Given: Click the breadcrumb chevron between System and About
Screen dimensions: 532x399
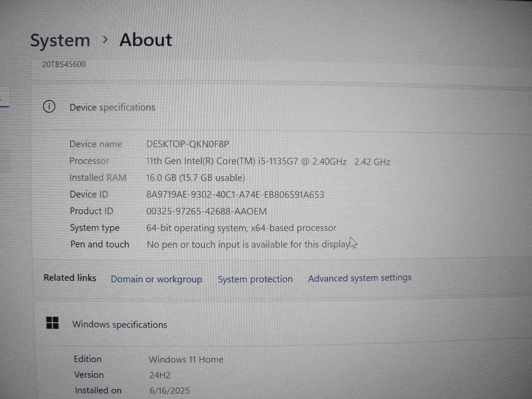Looking at the screenshot, I should coord(106,40).
